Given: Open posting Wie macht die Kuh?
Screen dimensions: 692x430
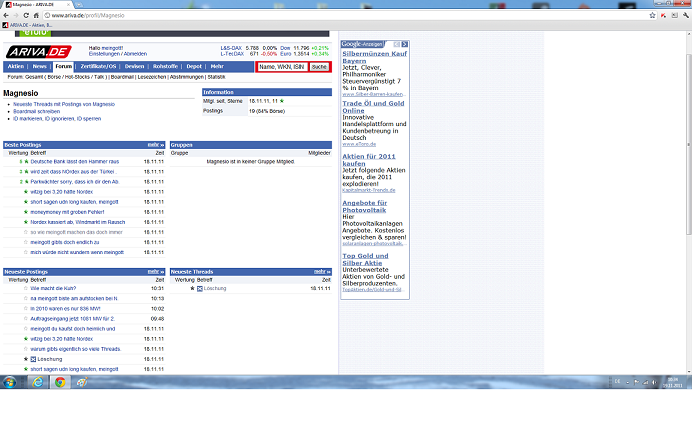Looking at the screenshot, I should tap(53, 288).
